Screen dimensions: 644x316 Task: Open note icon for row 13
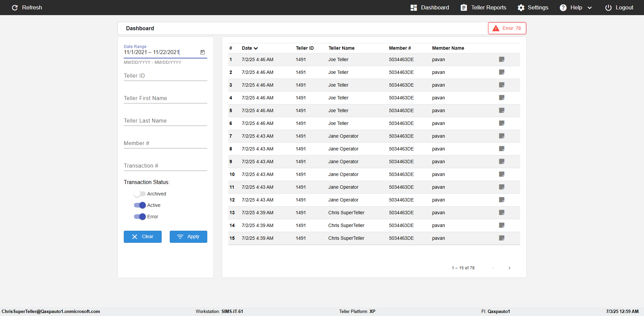click(x=502, y=213)
